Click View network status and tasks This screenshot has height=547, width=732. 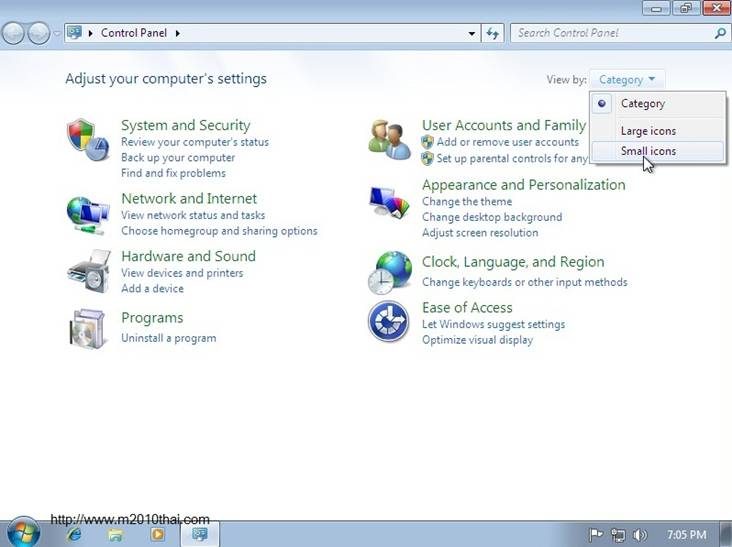(193, 215)
